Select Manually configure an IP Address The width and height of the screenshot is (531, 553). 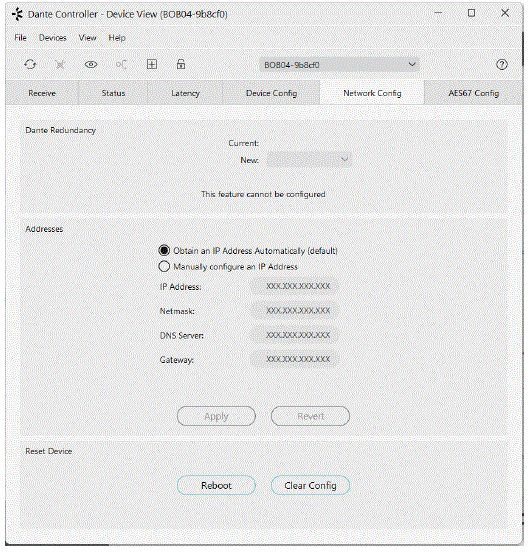pos(164,266)
